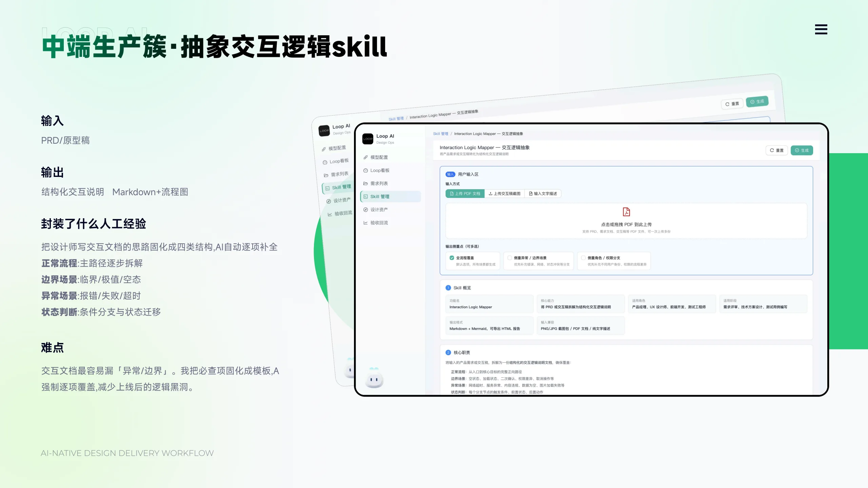Screen dimensions: 868x488
Task: Select Skill 管理 in back window sidebar
Action: pyautogui.click(x=338, y=187)
